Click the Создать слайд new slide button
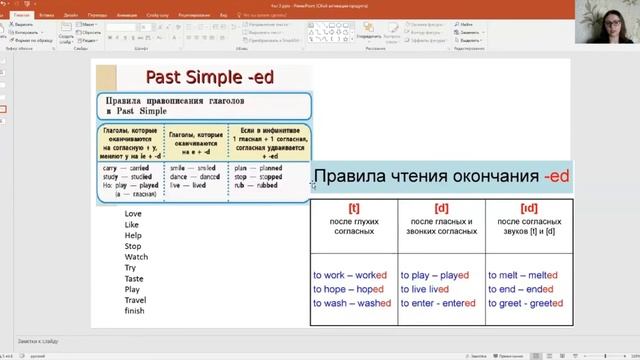This screenshot has width=640, height=360. click(66, 33)
